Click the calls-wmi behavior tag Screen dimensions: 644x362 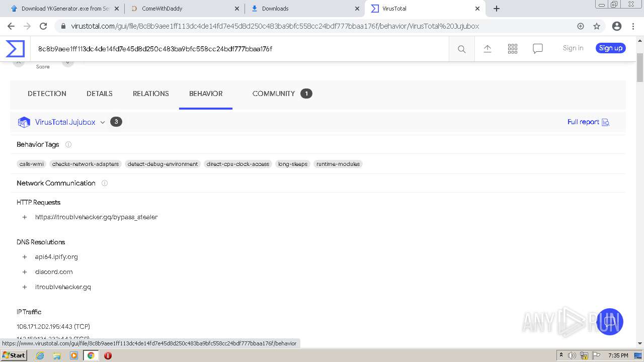pyautogui.click(x=32, y=164)
